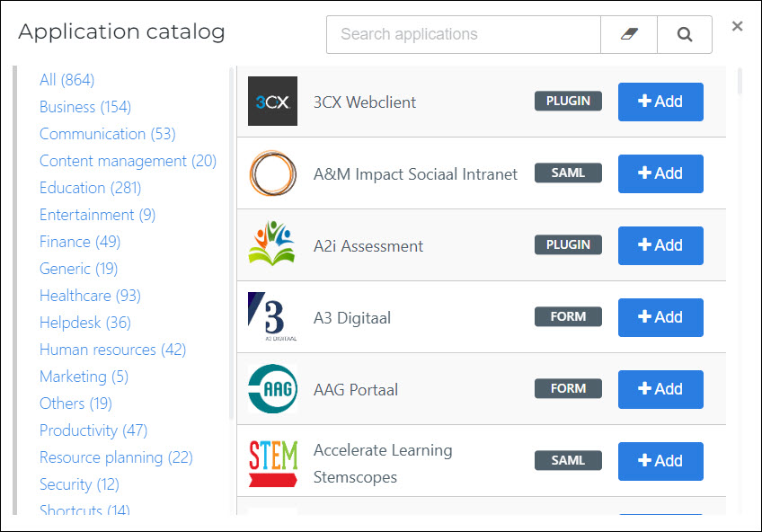762x532 pixels.
Task: Click the AAG Portaal logo
Action: coord(272,389)
